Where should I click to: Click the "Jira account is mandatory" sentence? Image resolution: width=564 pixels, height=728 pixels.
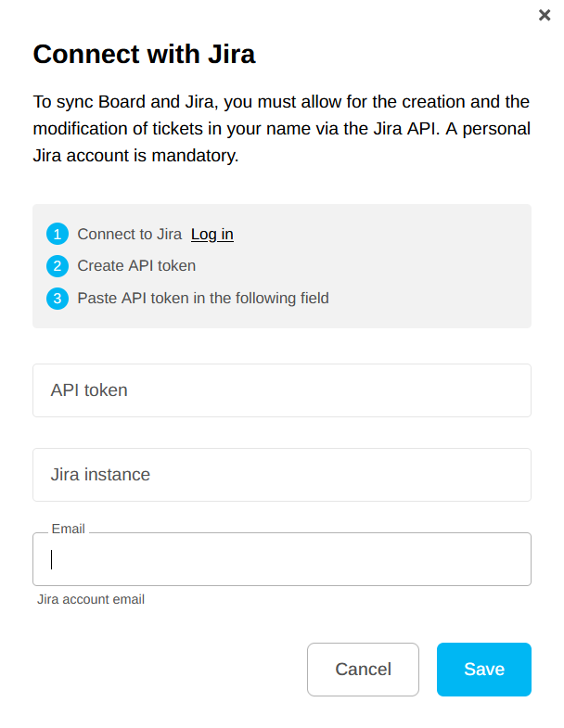135,156
